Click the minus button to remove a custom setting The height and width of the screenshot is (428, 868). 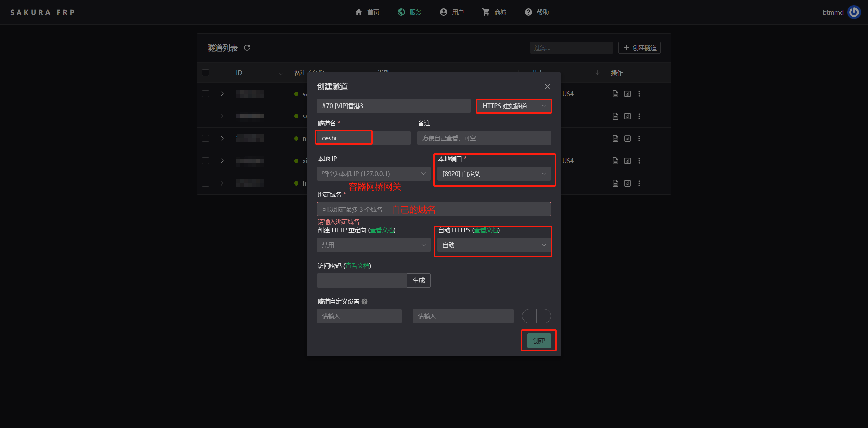529,316
